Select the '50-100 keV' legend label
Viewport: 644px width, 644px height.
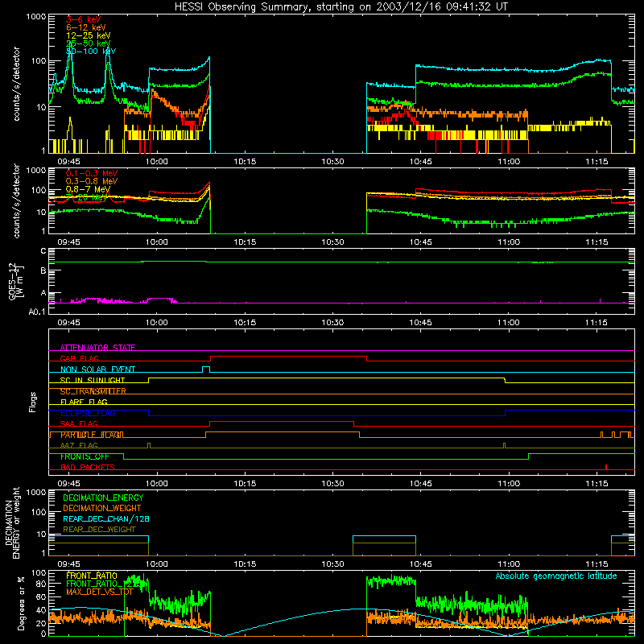click(x=91, y=52)
